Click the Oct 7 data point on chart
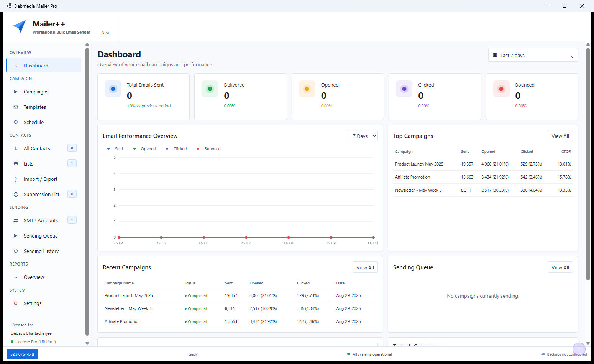 click(x=246, y=238)
